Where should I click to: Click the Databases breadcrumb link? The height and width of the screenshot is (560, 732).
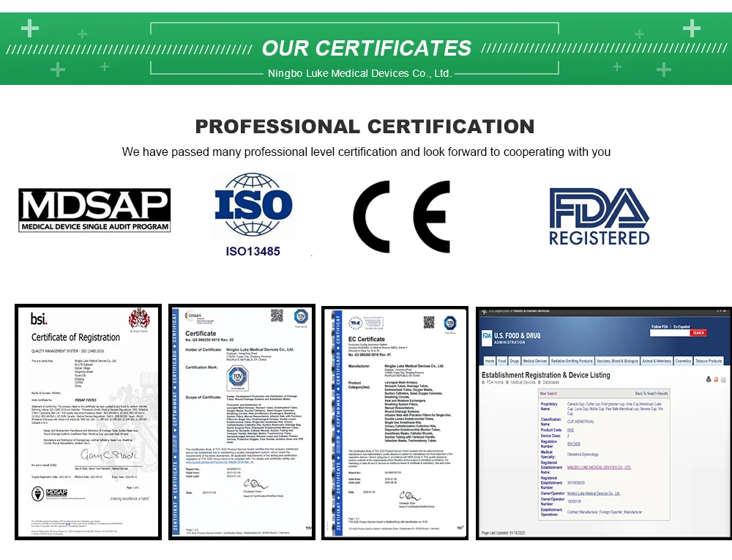(551, 382)
